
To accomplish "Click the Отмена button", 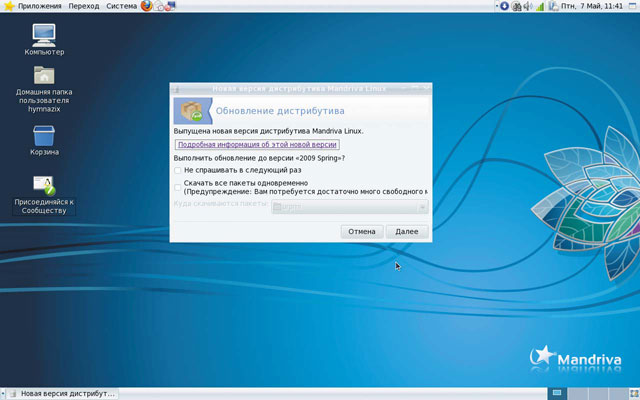I will [x=362, y=231].
